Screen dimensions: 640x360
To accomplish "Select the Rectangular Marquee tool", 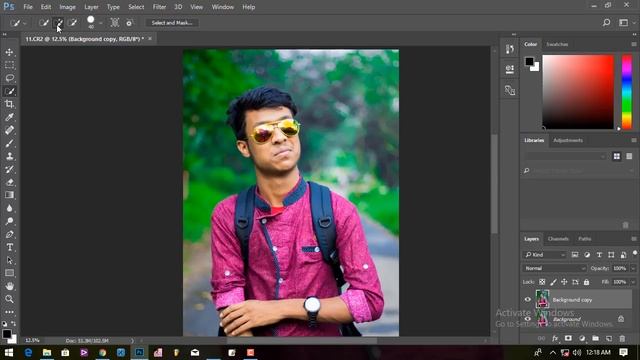I will [x=9, y=65].
